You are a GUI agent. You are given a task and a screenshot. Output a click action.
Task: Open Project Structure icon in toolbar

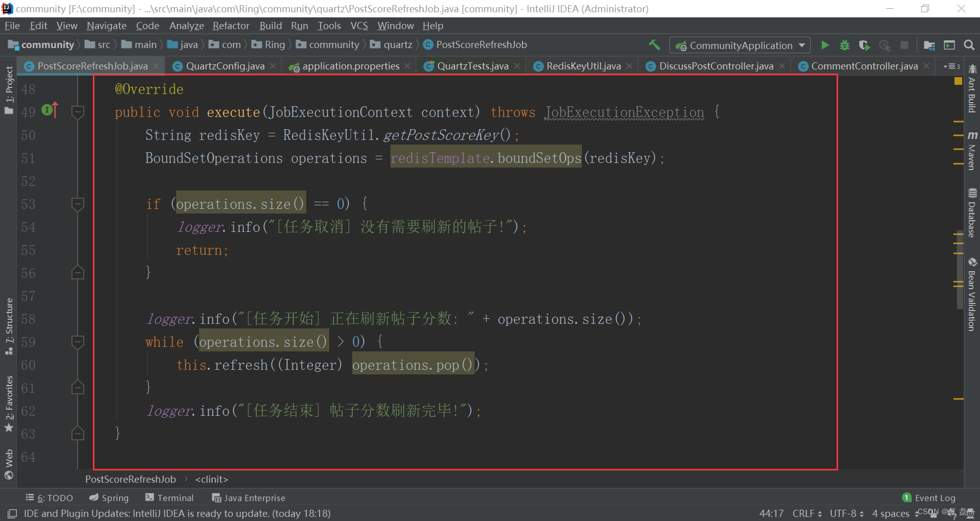coord(929,45)
